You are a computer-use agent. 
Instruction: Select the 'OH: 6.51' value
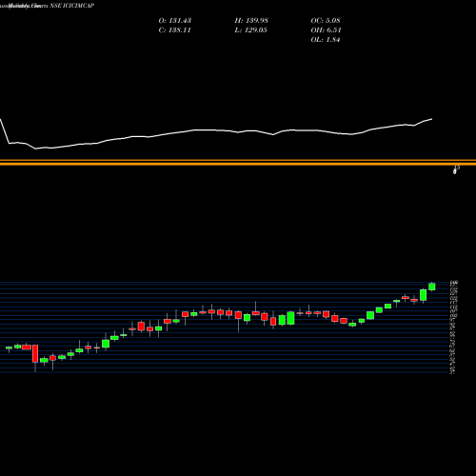click(326, 30)
